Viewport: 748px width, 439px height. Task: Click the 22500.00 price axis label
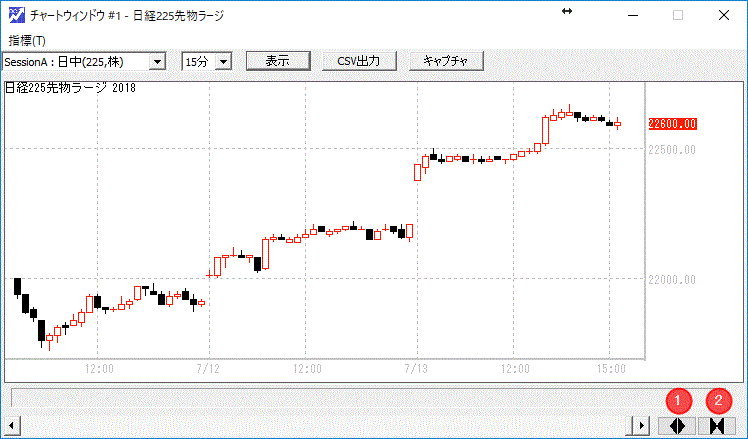pos(672,150)
